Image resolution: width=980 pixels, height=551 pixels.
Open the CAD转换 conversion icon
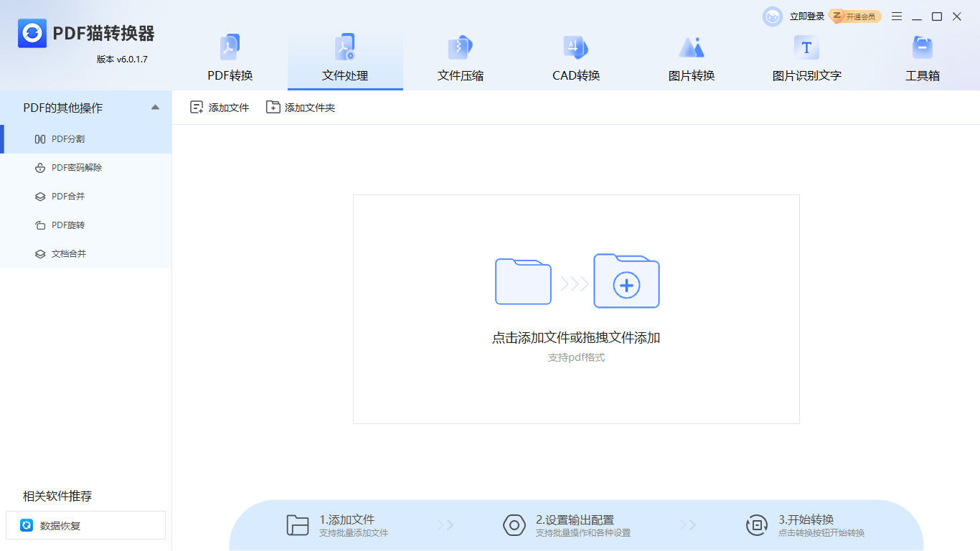(576, 47)
